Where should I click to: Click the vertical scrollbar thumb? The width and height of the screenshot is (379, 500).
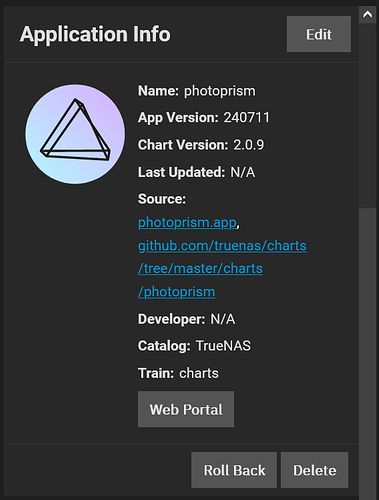point(368,353)
